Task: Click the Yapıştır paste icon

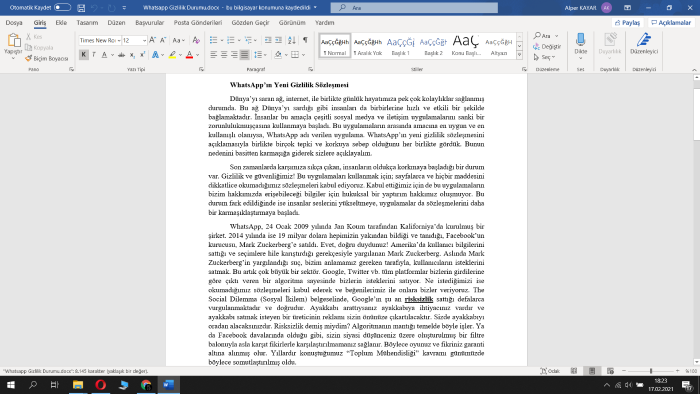Action: click(13, 41)
